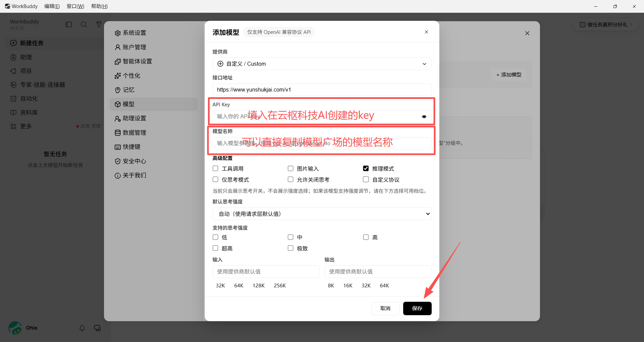
Task: Toggle the sidebar panel icon
Action: tap(69, 24)
